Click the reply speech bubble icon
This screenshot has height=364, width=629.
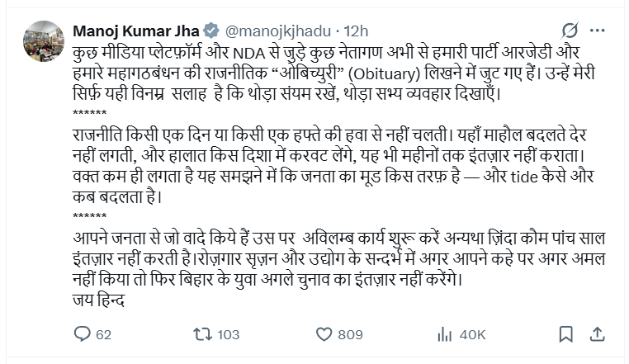pyautogui.click(x=82, y=334)
